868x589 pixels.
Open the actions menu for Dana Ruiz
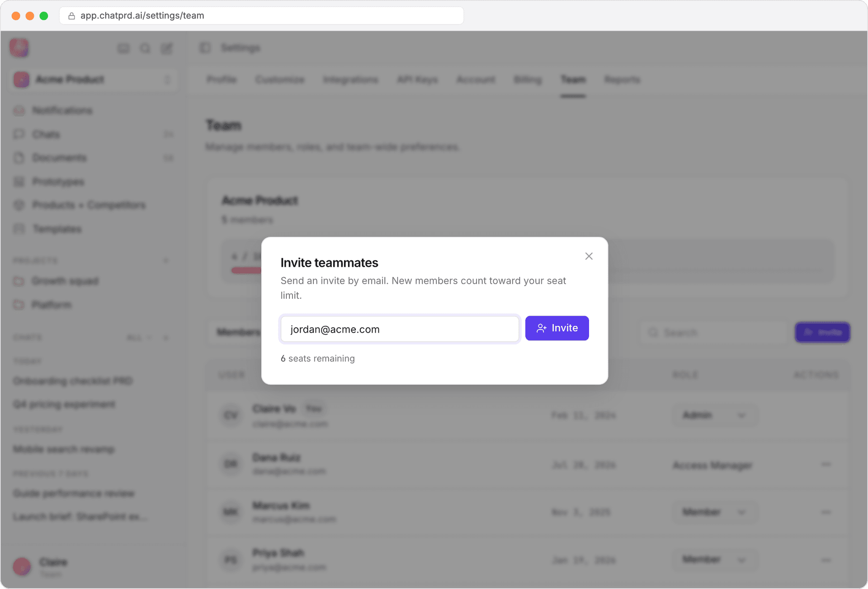click(x=826, y=464)
